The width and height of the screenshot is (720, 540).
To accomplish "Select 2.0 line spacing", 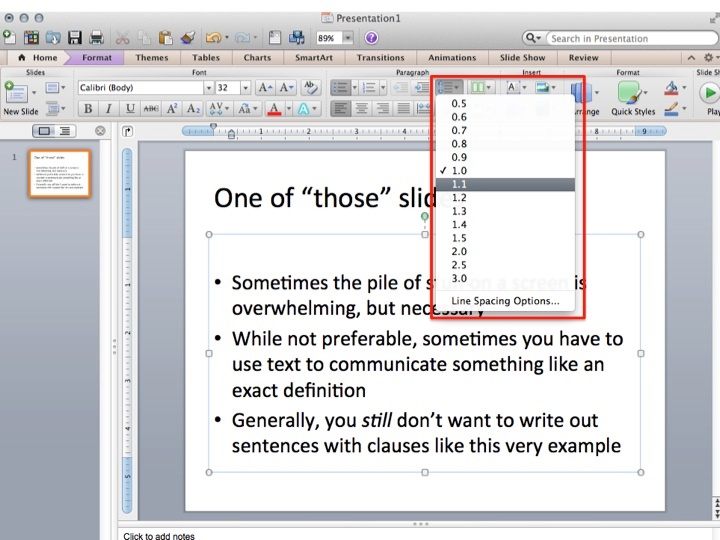I will click(505, 252).
